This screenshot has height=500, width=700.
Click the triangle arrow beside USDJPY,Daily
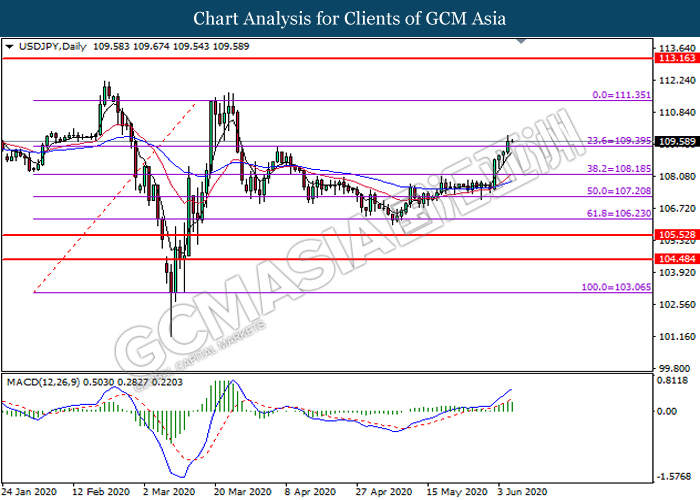point(9,46)
